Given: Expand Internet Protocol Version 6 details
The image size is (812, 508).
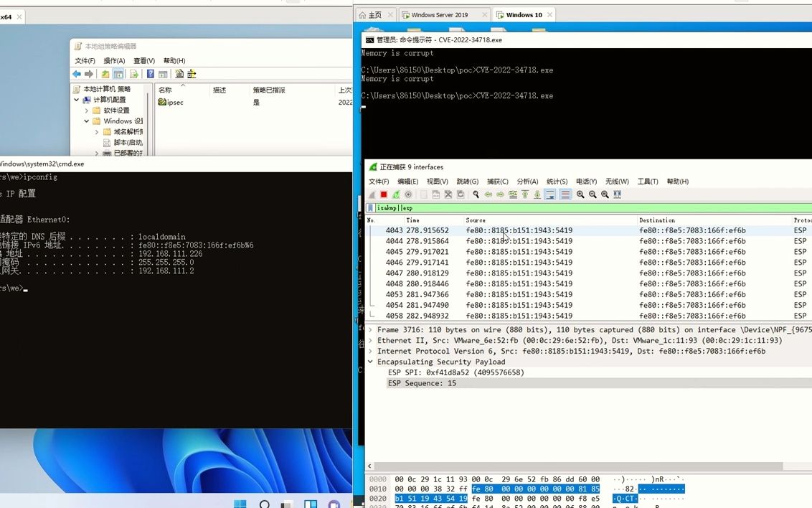Looking at the screenshot, I should coord(371,351).
